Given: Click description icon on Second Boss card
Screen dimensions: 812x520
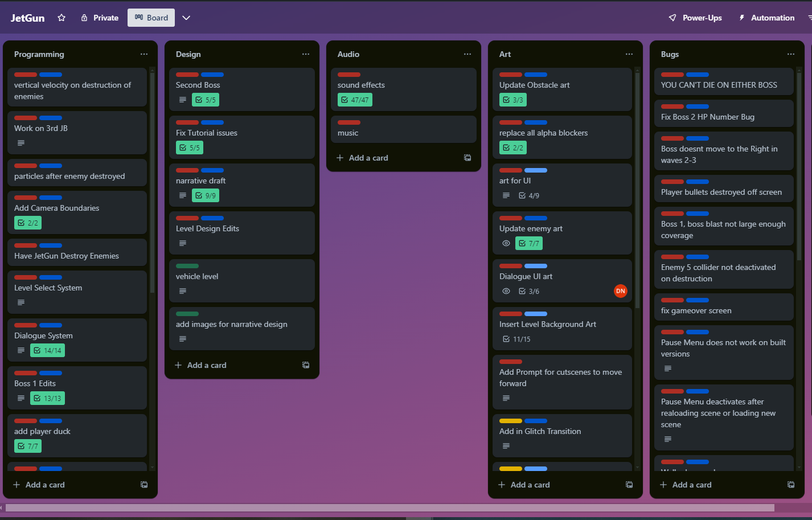Looking at the screenshot, I should point(183,100).
